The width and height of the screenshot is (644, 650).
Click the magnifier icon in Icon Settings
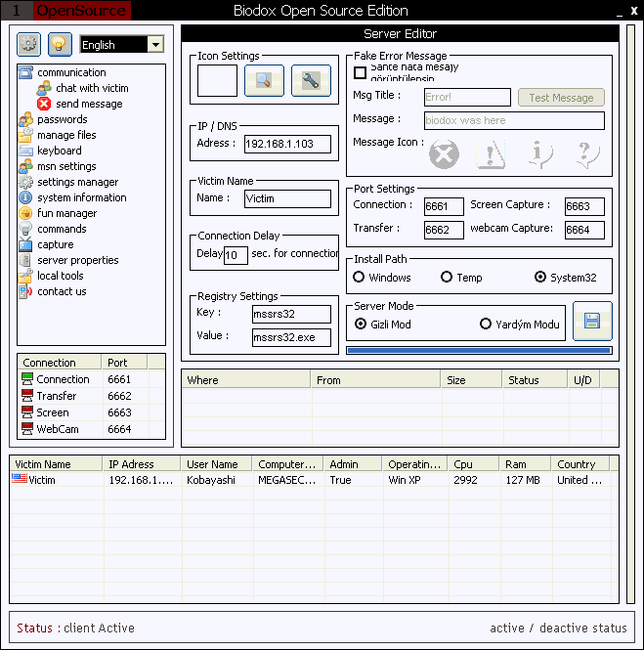click(x=264, y=81)
